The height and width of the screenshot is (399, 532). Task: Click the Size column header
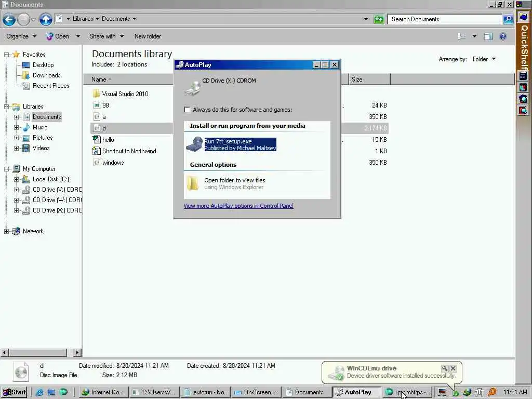[369, 79]
